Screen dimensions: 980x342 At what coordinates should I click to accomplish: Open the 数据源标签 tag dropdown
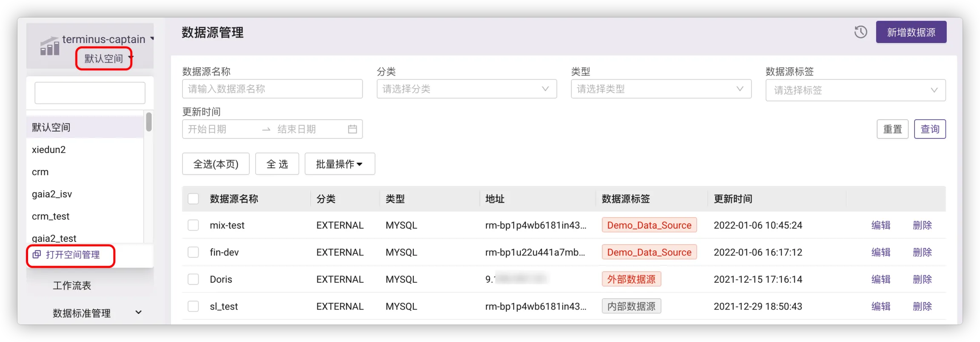[x=855, y=90]
